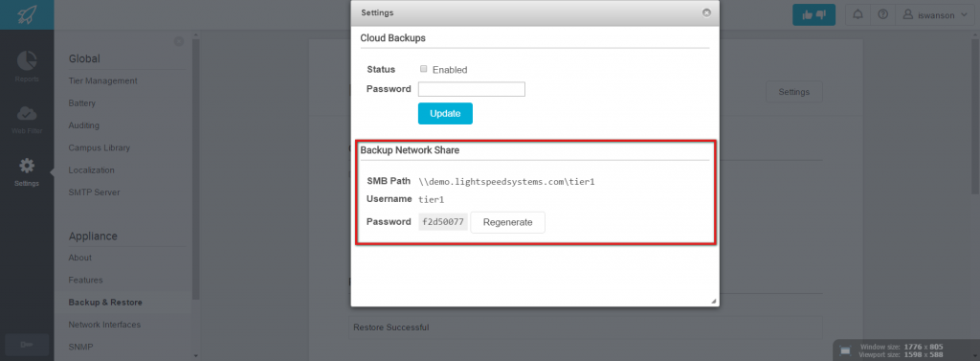Open Features menu item

(x=85, y=281)
